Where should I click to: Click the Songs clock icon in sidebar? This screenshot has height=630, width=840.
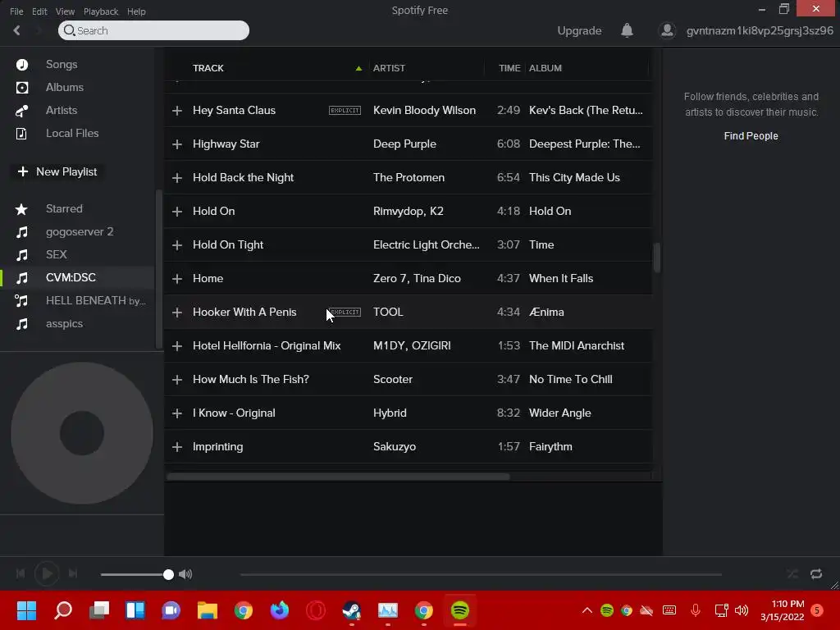22,65
